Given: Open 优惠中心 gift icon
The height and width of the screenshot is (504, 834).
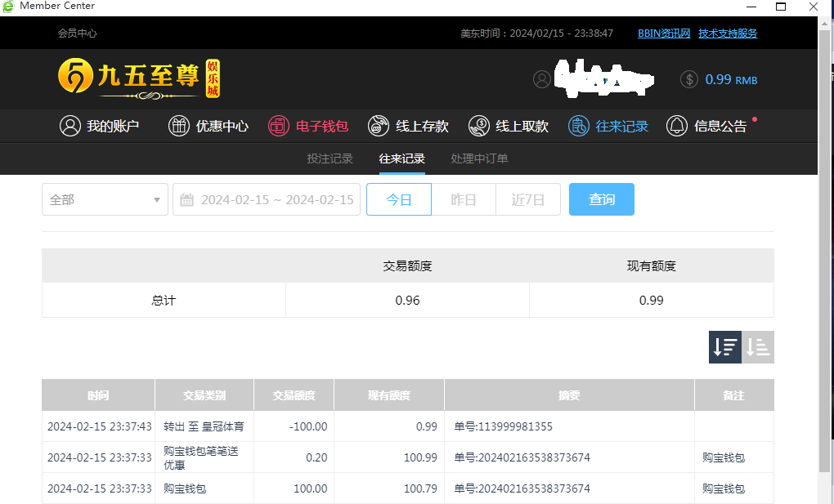Looking at the screenshot, I should 179,126.
